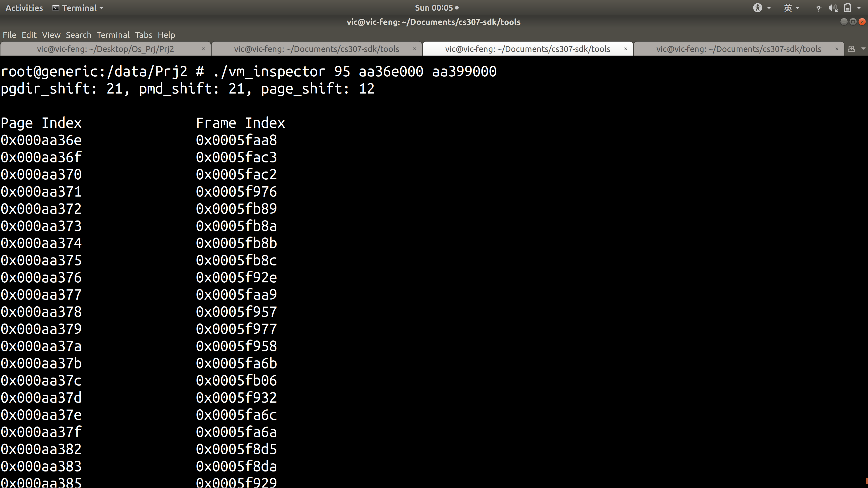Viewport: 868px width, 488px height.
Task: Click frame index 0x0005fac3
Action: pyautogui.click(x=236, y=157)
